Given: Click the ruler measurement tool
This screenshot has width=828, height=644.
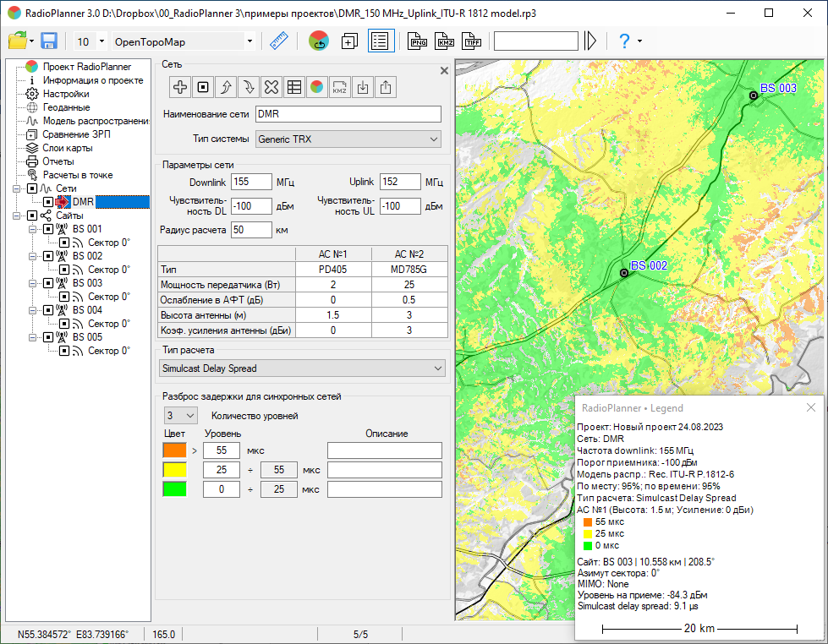Looking at the screenshot, I should tap(279, 41).
